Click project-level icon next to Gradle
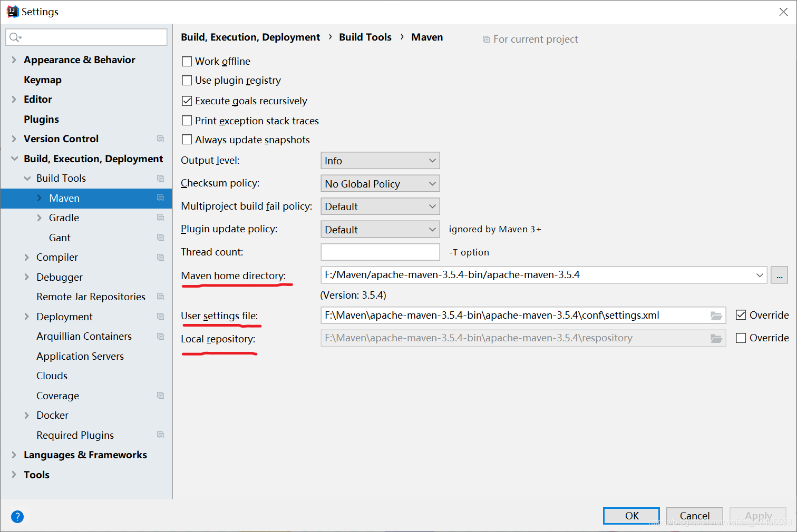The width and height of the screenshot is (797, 532). 161,218
